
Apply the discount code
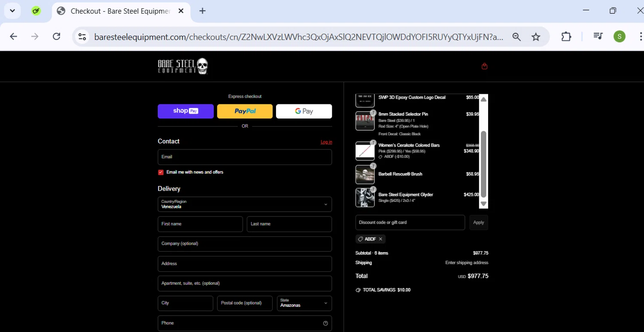coord(479,222)
